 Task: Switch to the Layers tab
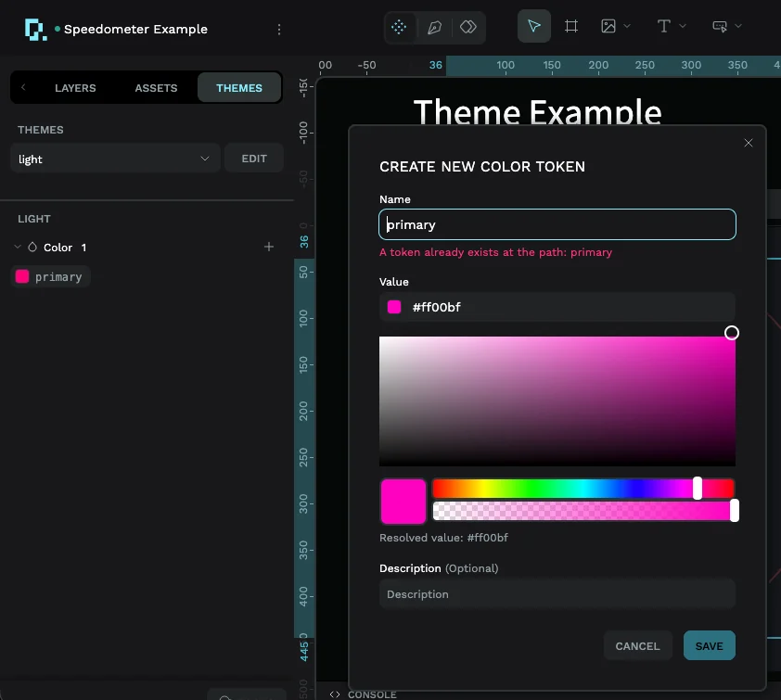75,88
